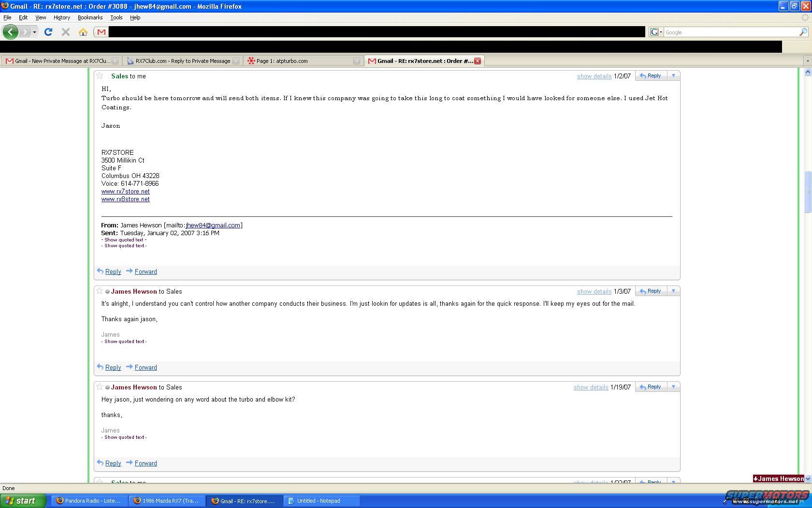Click Forward link under the 1/3/07 message
The image size is (812, 508).
click(x=145, y=367)
